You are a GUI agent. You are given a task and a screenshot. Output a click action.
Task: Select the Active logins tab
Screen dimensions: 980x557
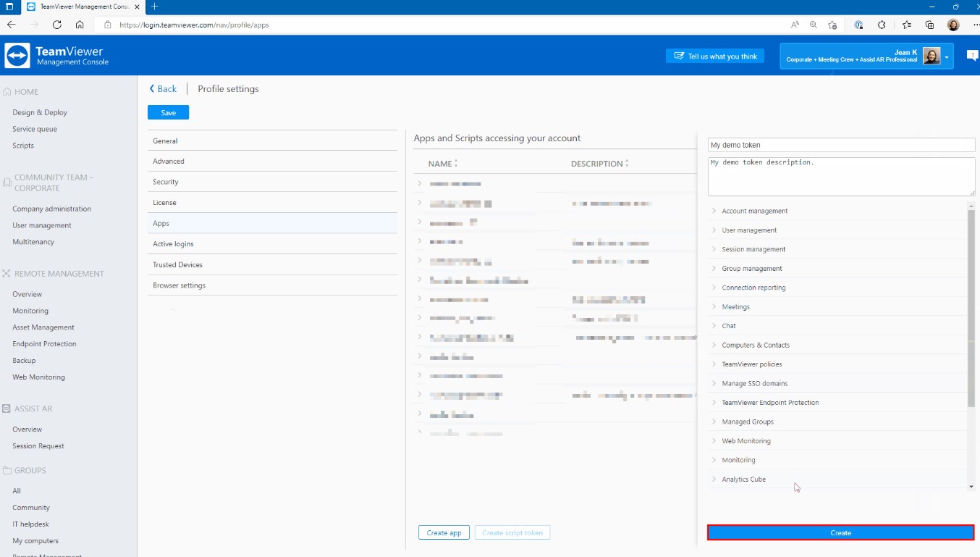(x=272, y=243)
